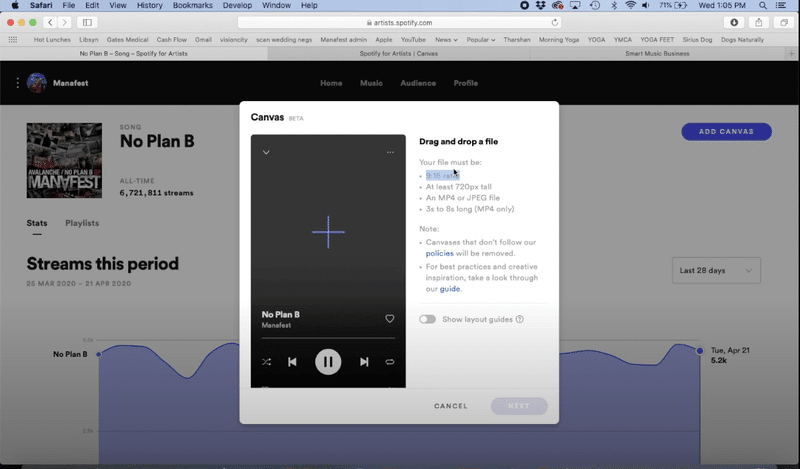Click the No Plan B album artwork
Image resolution: width=800 pixels, height=469 pixels.
pos(64,160)
